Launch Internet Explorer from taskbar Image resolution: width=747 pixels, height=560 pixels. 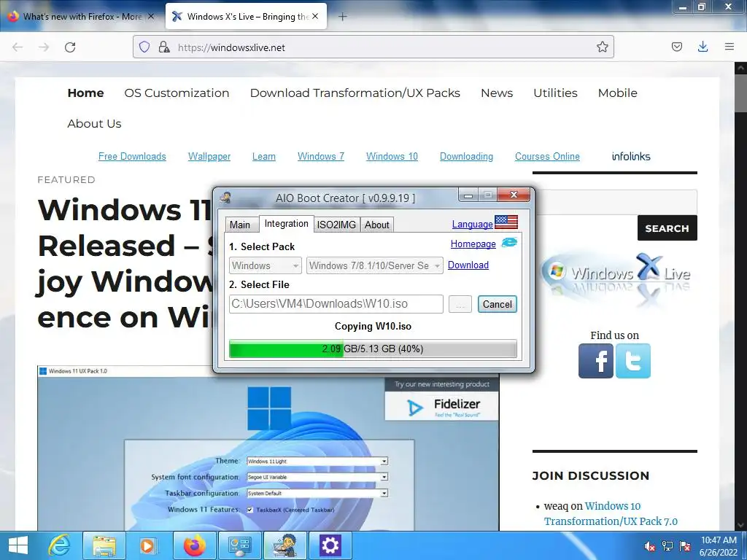pyautogui.click(x=59, y=545)
